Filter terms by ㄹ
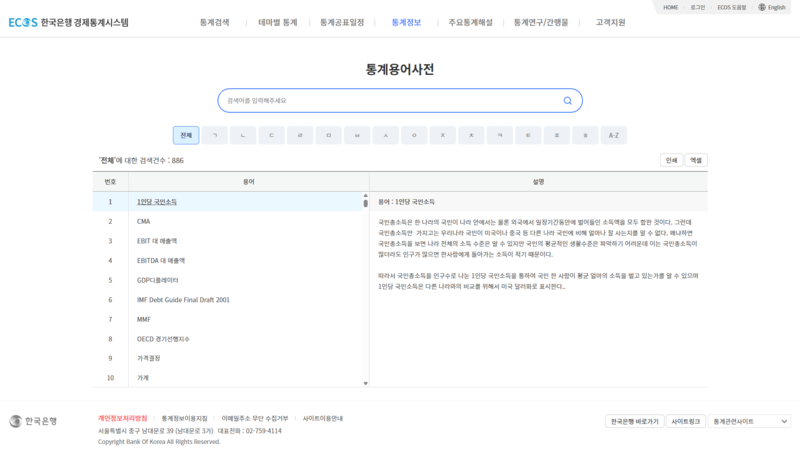 [300, 135]
